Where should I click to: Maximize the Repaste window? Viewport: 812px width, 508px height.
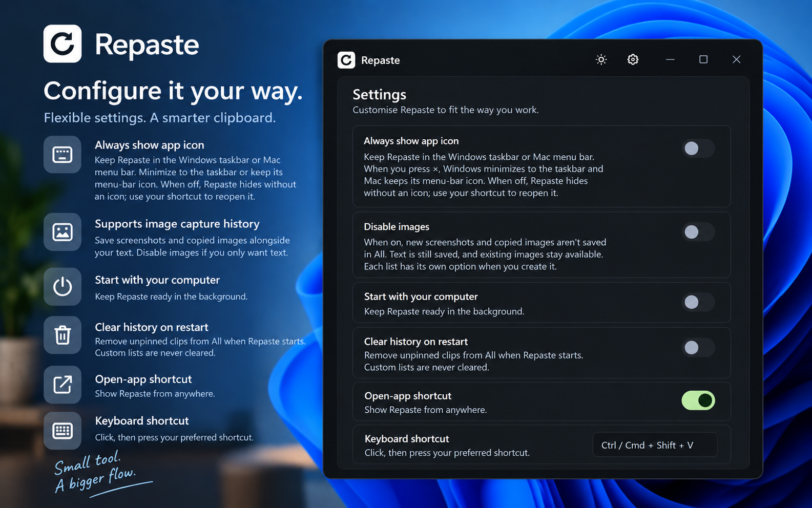coord(703,59)
